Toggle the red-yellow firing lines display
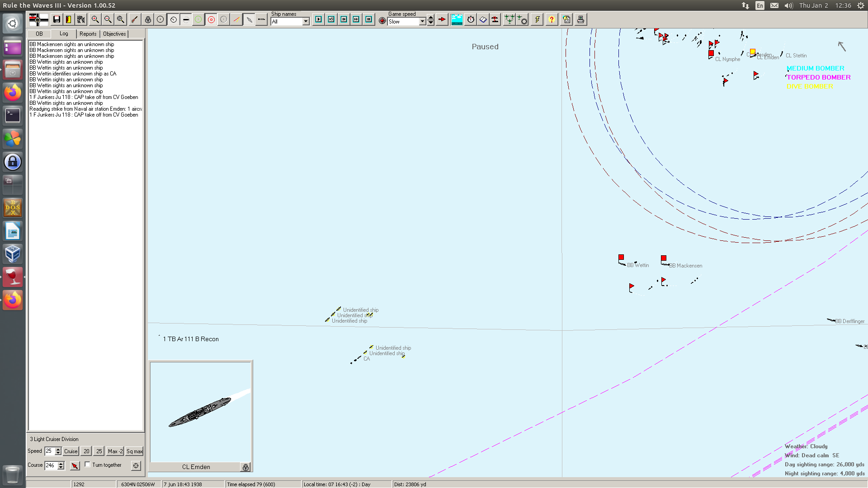 tap(236, 19)
